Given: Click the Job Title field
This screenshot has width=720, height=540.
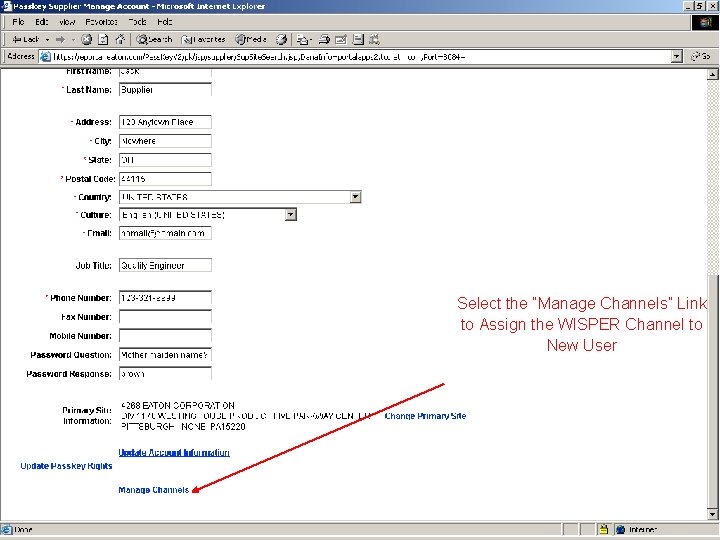Looking at the screenshot, I should (165, 265).
